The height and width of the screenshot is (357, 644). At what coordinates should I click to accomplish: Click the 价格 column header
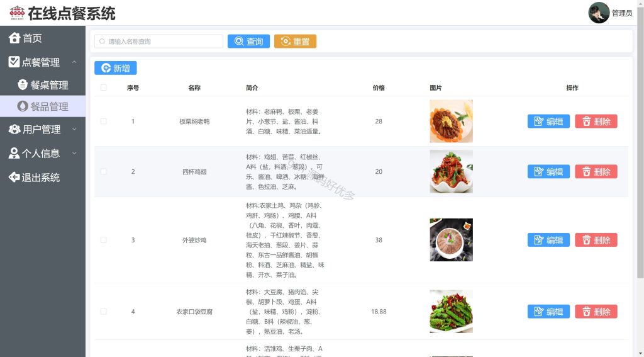point(379,88)
